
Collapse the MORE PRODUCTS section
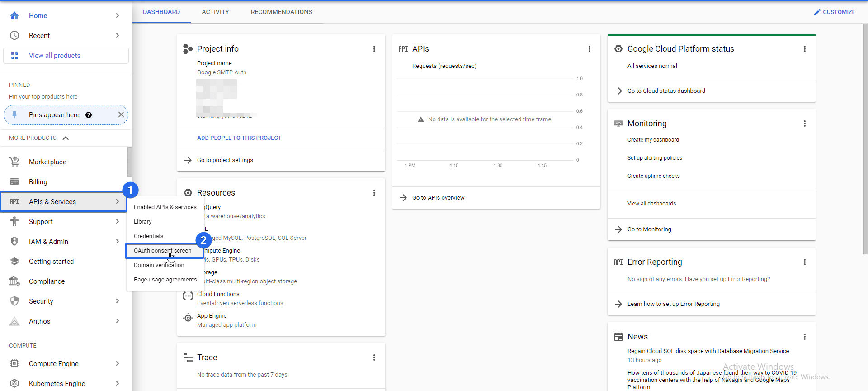66,138
